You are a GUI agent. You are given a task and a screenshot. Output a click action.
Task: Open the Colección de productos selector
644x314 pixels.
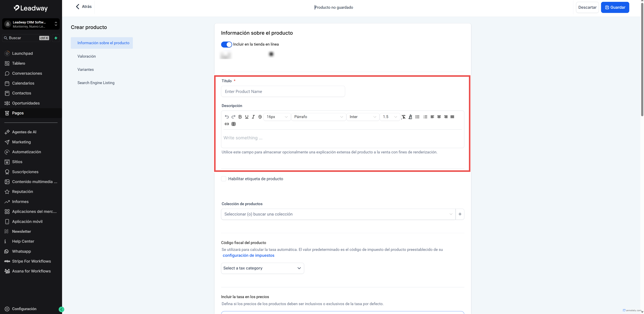click(x=338, y=214)
